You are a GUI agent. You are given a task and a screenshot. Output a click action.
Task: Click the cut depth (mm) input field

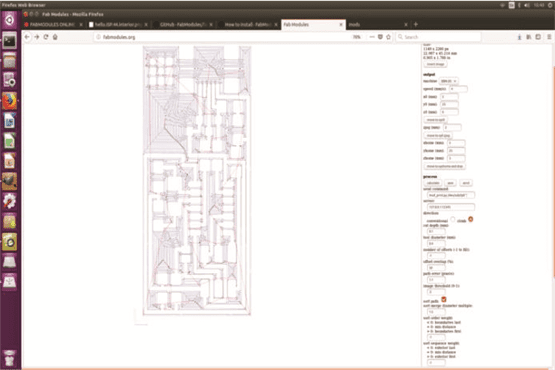pyautogui.click(x=436, y=231)
